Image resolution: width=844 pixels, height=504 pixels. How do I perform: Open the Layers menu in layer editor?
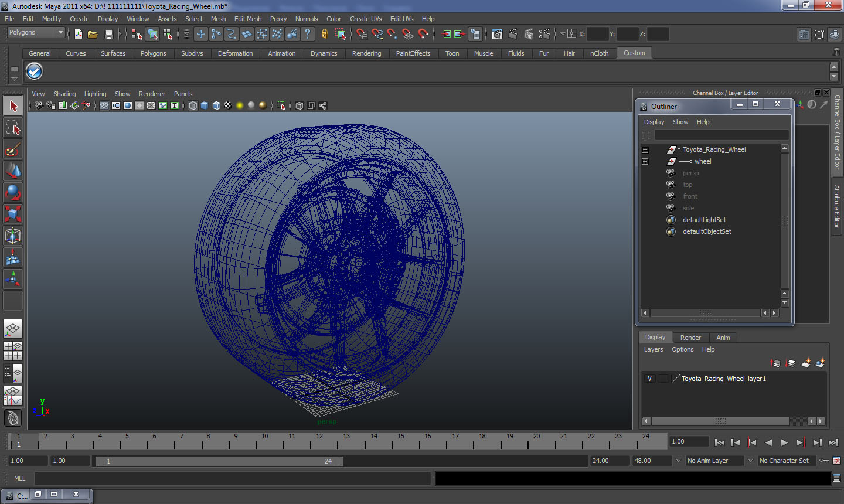click(x=654, y=349)
